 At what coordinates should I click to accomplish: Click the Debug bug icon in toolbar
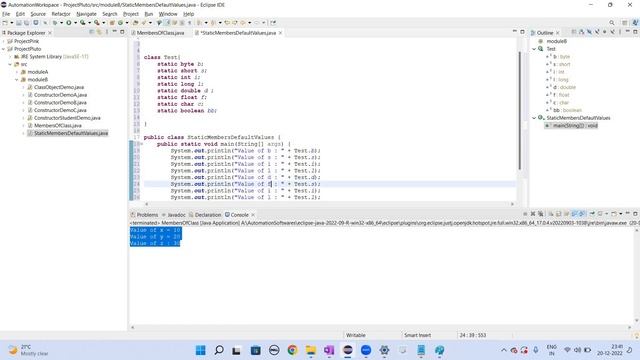[54, 23]
